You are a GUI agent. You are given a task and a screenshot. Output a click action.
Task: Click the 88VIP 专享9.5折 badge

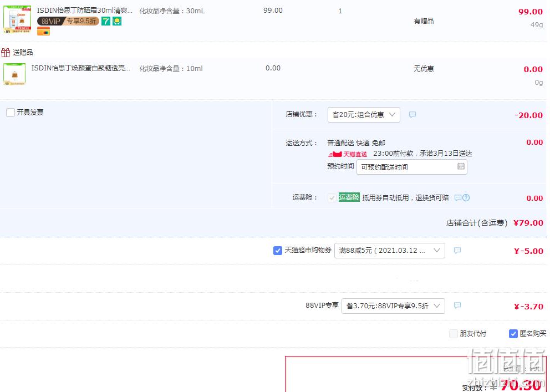tap(68, 22)
